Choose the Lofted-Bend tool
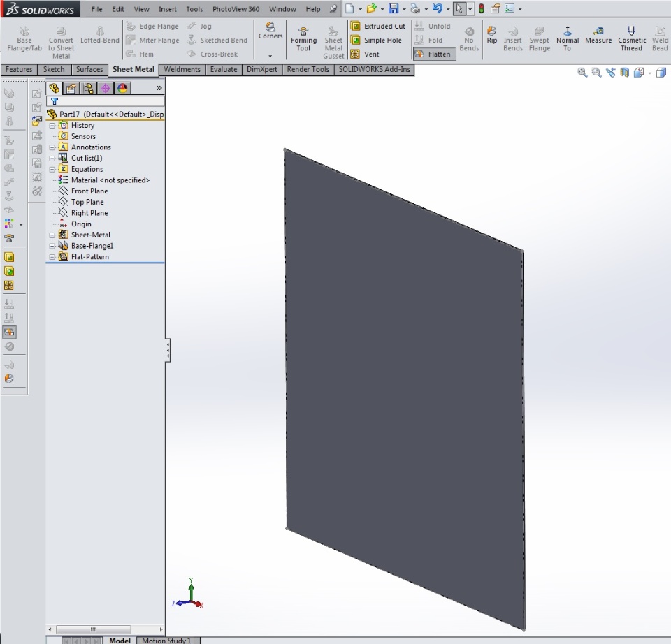The height and width of the screenshot is (644, 671). [100, 35]
